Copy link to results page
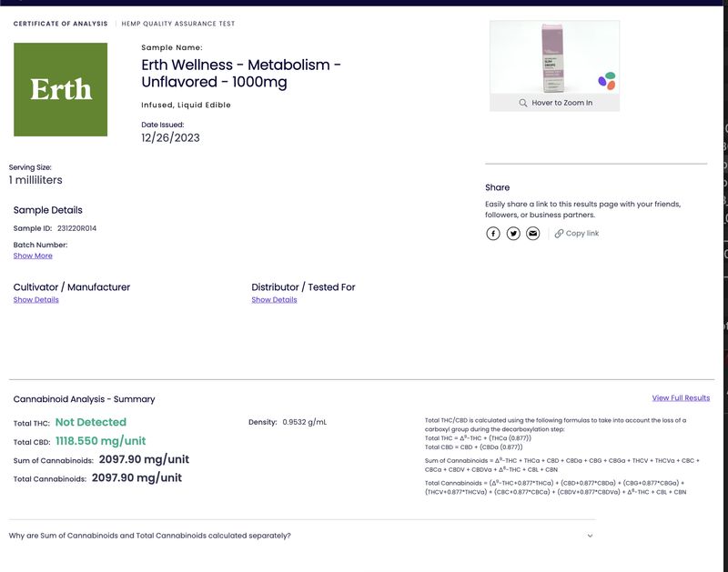This screenshot has width=728, height=572. tap(577, 234)
